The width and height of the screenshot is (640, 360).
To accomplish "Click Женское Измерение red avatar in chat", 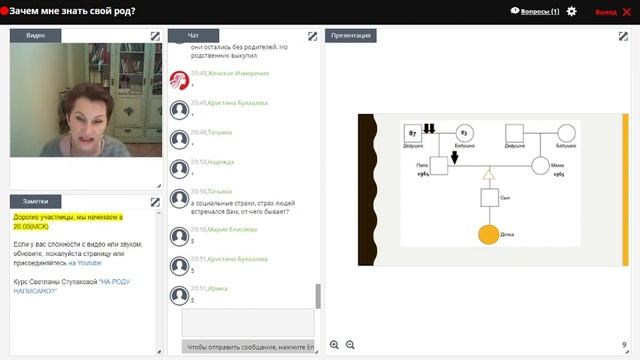I will tap(179, 80).
